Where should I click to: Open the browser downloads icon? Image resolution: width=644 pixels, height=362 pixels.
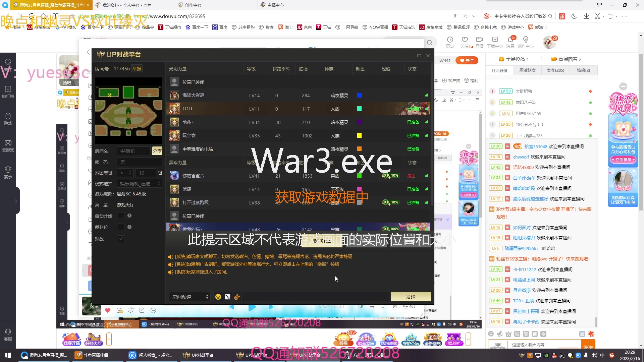tap(586, 16)
